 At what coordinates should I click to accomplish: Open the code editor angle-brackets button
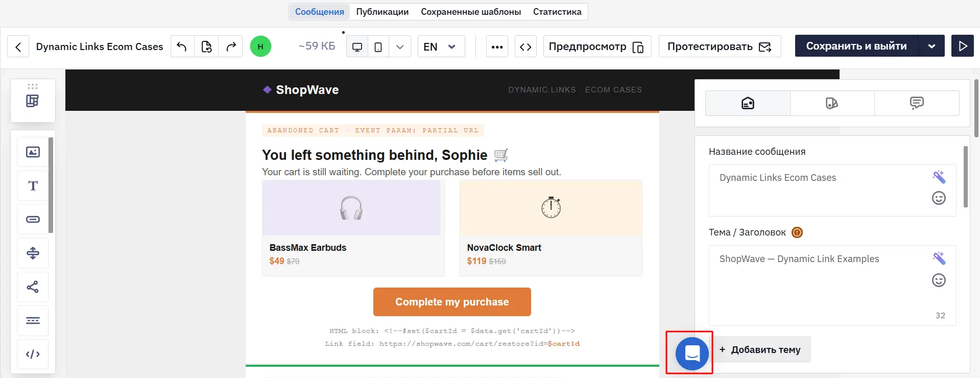(x=525, y=46)
